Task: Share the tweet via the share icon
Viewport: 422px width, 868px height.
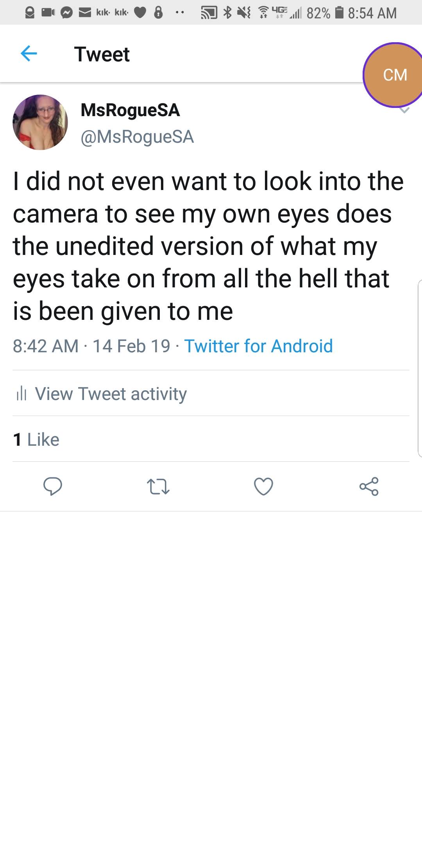Action: 369,486
